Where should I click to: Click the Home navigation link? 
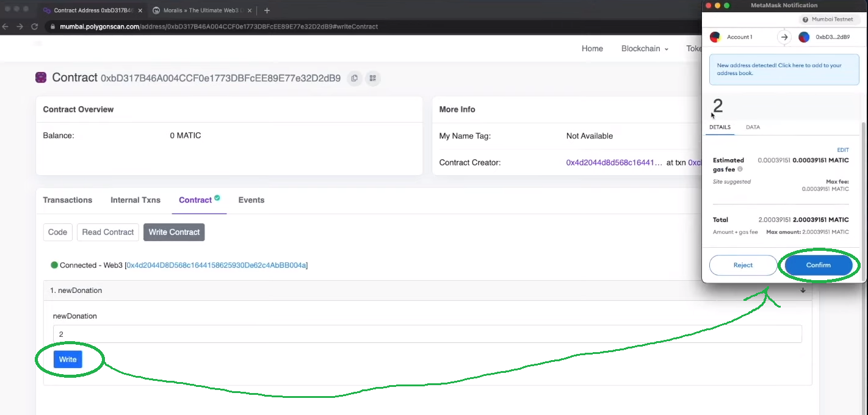click(x=592, y=49)
